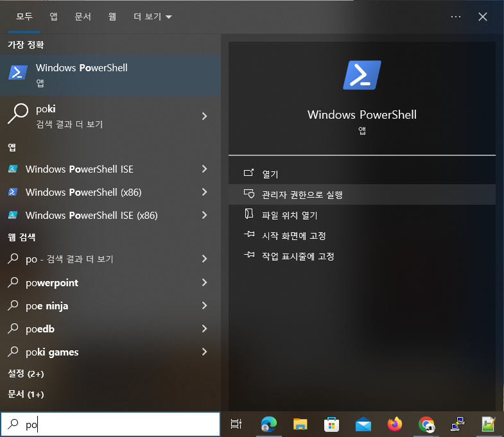
Task: Expand the powerpoint suggestion arrow
Action: pos(204,283)
